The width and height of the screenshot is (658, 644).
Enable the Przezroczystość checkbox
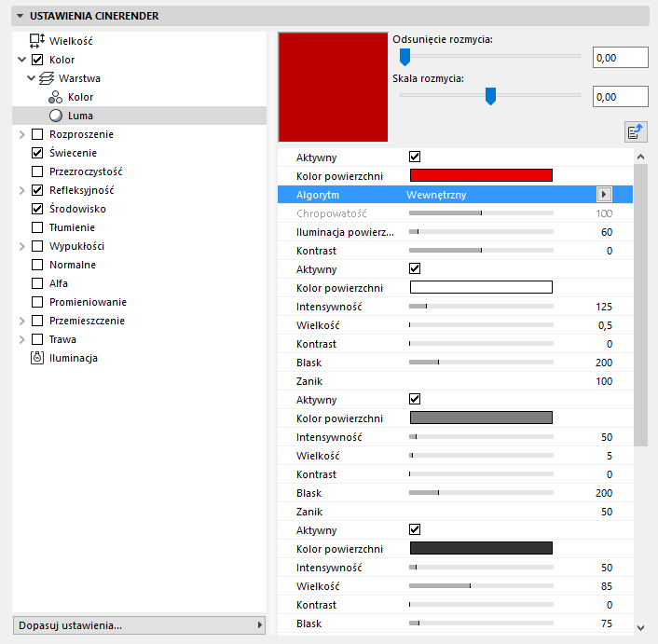[37, 171]
